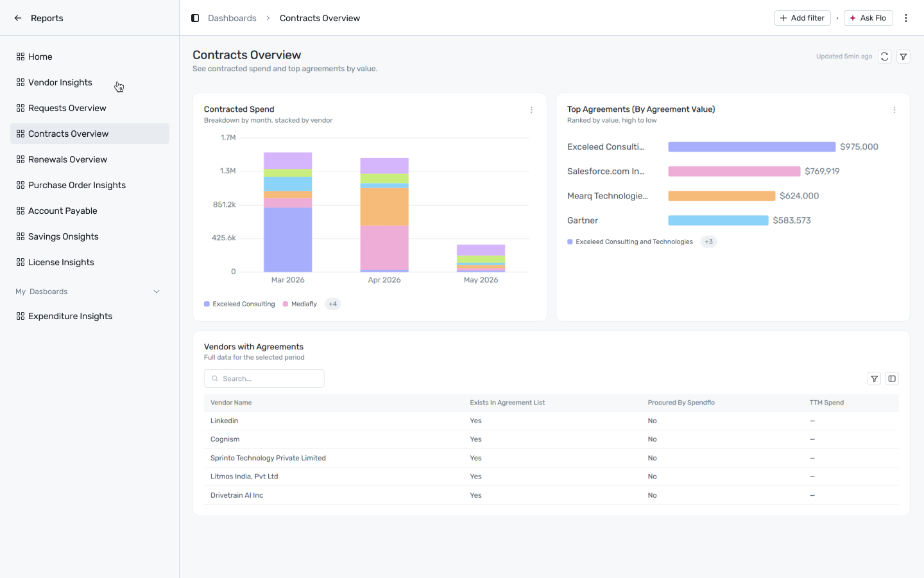This screenshot has width=924, height=578.
Task: Open License Insights from sidebar
Action: pyautogui.click(x=90, y=262)
